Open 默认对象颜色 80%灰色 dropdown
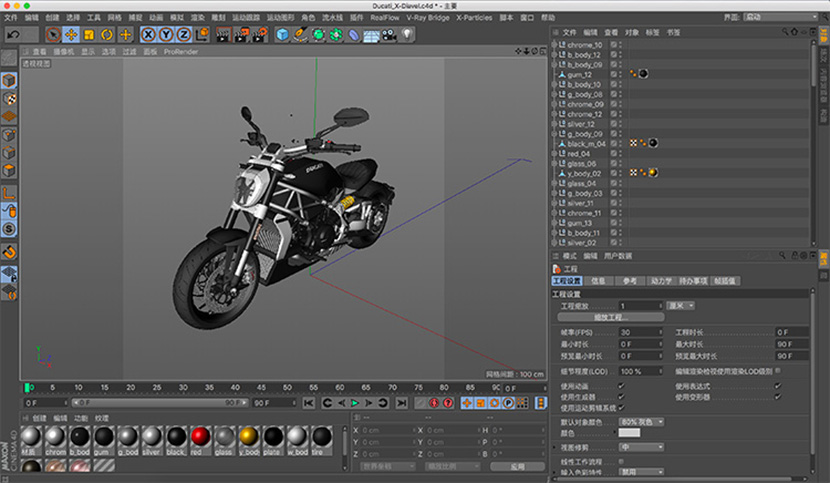Screen dimensions: 830x483 tap(642, 422)
